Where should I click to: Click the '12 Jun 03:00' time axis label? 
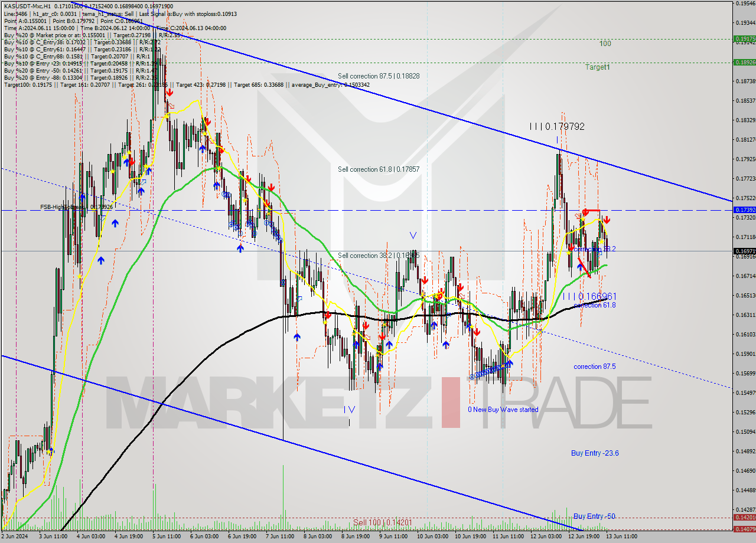click(x=545, y=537)
